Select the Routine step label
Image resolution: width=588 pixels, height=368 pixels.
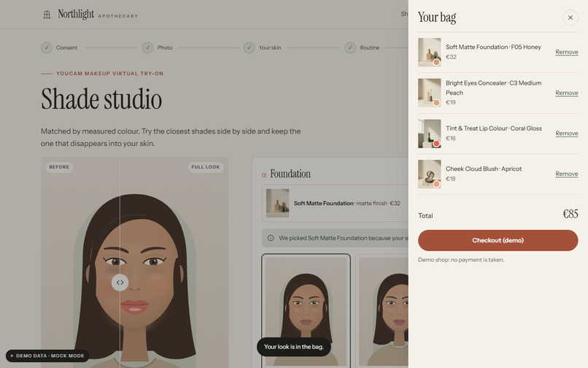[369, 47]
